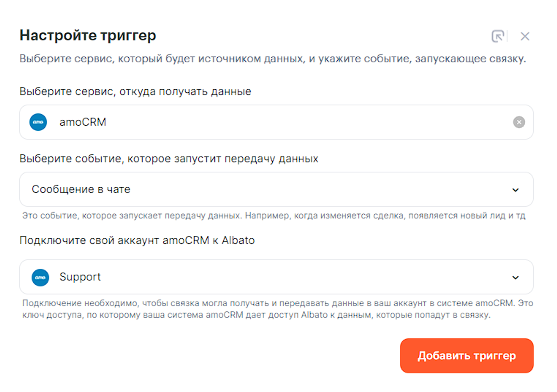The image size is (557, 392).
Task: Close the trigger setup dialog
Action: 525,36
